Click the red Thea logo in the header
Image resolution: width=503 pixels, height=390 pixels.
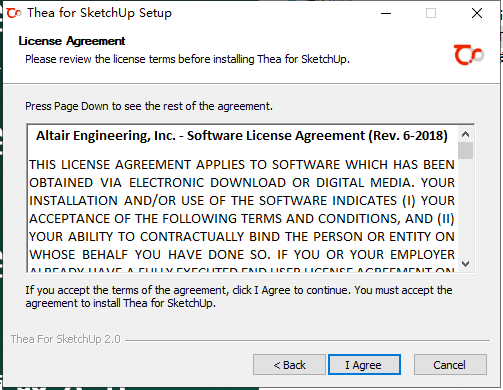(469, 55)
